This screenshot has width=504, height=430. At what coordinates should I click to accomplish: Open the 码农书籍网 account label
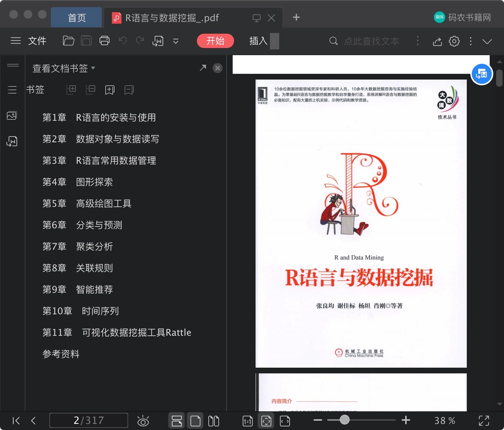pos(469,17)
